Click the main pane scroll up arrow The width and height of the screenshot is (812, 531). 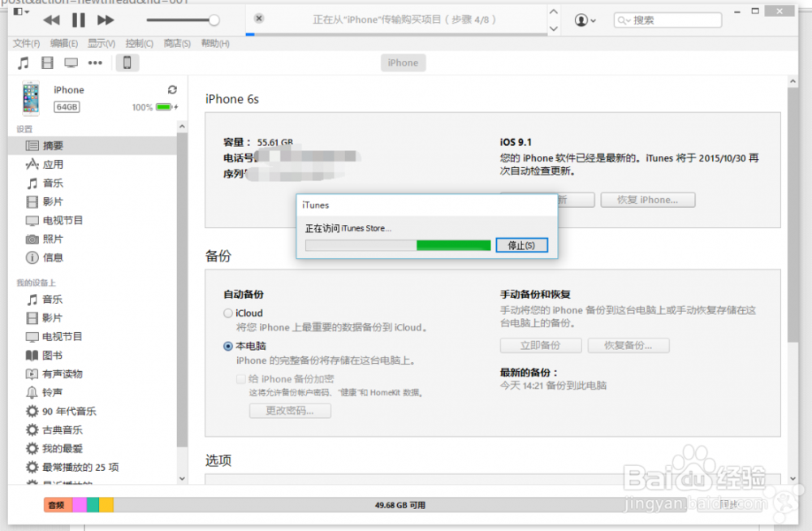[x=793, y=81]
